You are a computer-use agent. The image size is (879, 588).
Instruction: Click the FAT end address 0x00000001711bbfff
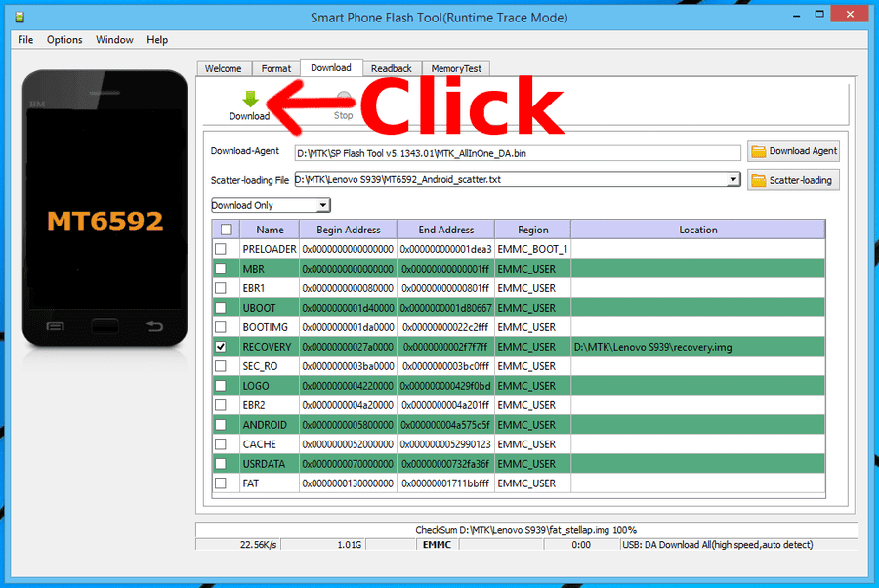coord(445,483)
